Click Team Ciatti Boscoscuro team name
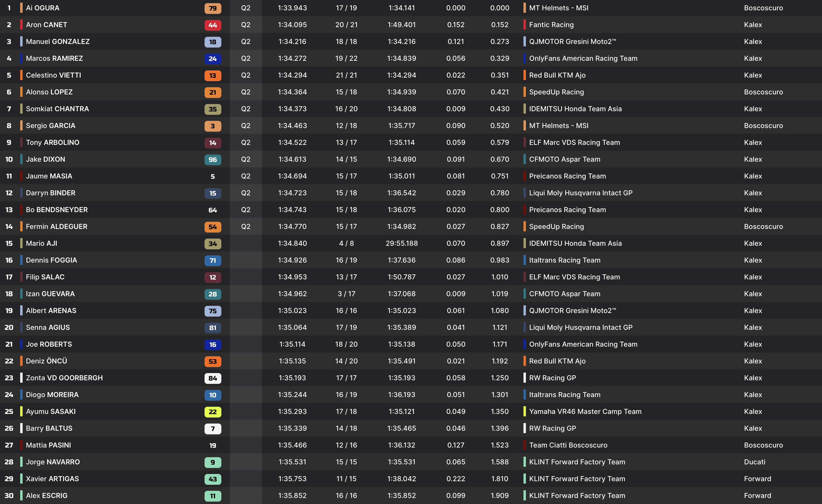Viewport: 822px width, 504px height. 568,445
